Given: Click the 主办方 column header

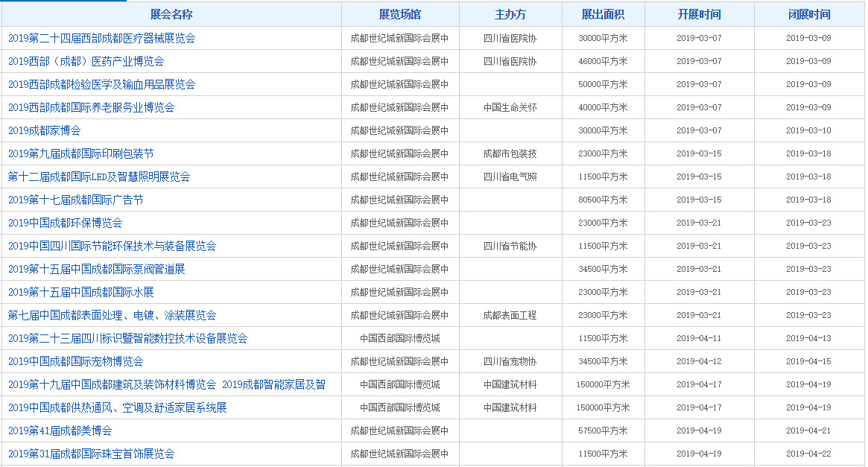Looking at the screenshot, I should click(x=510, y=14).
